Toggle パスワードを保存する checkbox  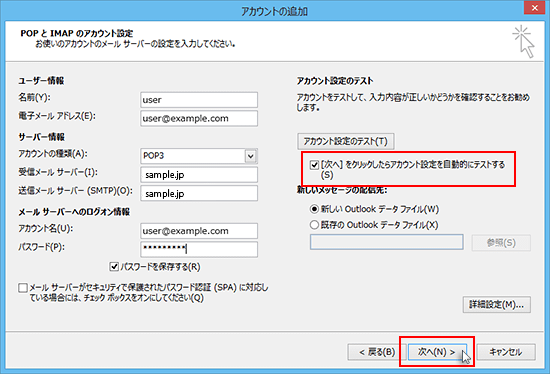click(114, 267)
